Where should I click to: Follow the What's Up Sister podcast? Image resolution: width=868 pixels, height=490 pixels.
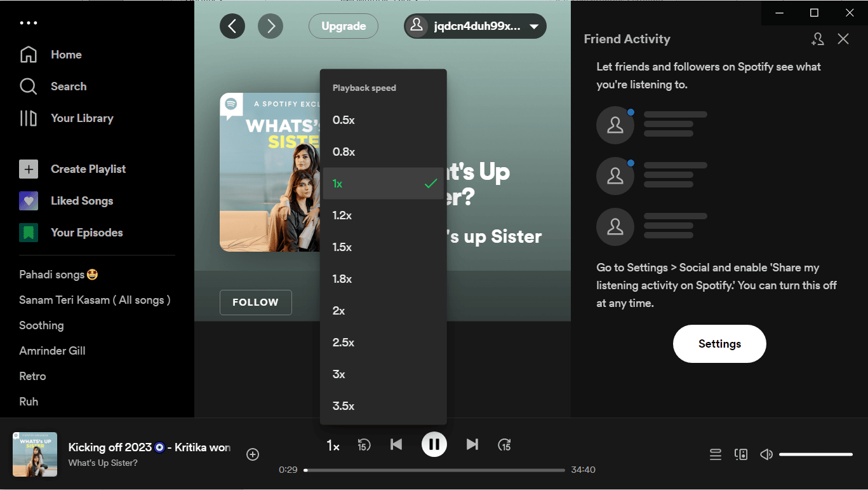click(256, 303)
